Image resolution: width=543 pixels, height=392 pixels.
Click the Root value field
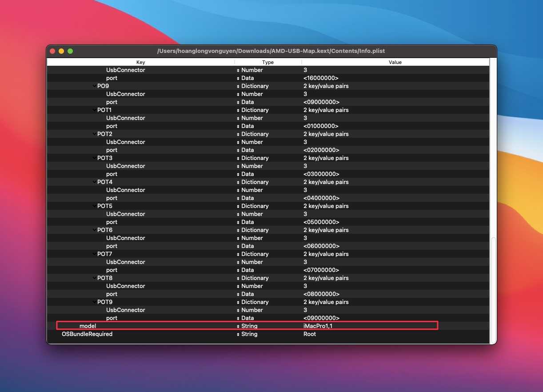click(310, 334)
